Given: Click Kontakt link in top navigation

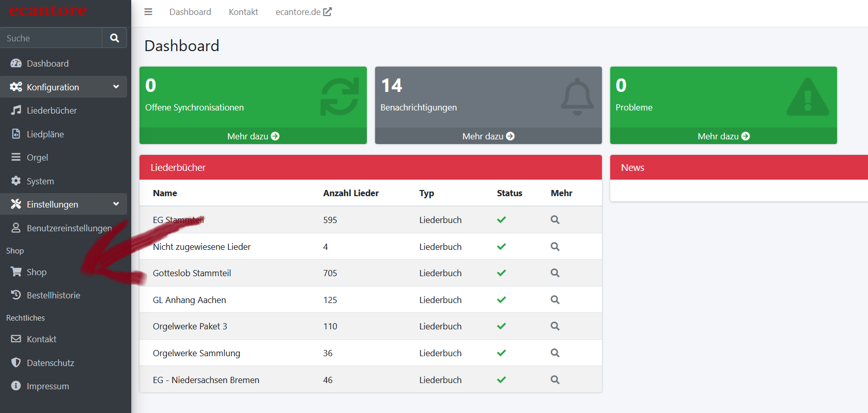Looking at the screenshot, I should pyautogui.click(x=243, y=12).
